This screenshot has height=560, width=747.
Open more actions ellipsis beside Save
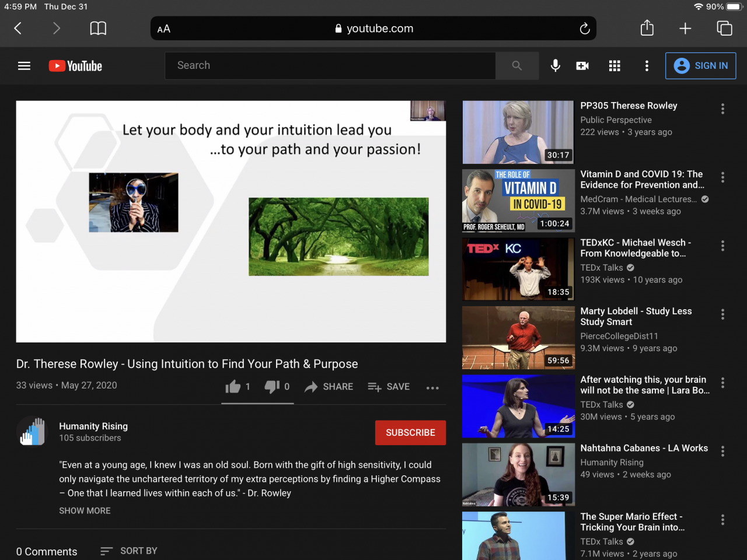coord(432,388)
